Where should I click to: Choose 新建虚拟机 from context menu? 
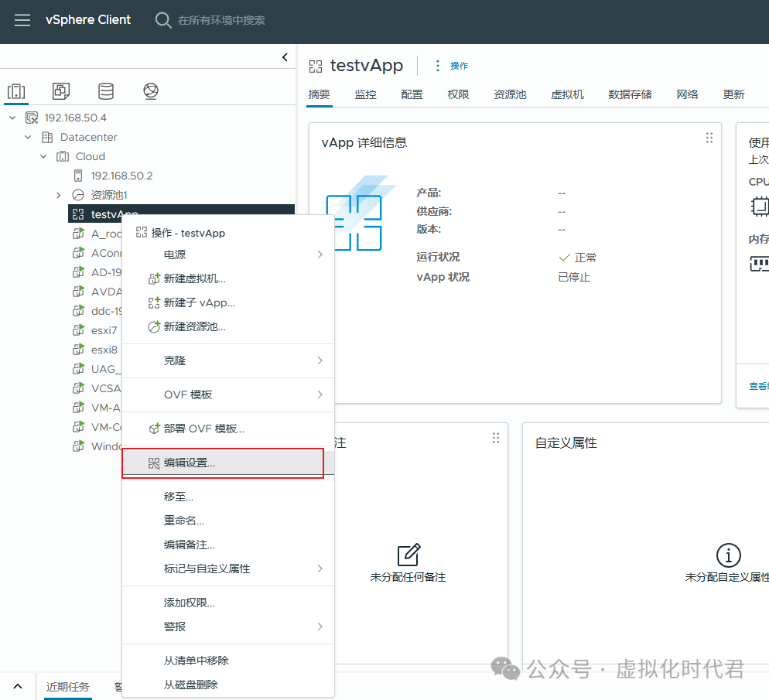coord(228,278)
